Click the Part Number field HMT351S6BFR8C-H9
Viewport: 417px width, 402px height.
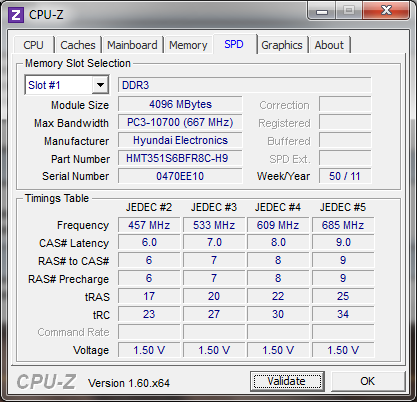pyautogui.click(x=180, y=158)
